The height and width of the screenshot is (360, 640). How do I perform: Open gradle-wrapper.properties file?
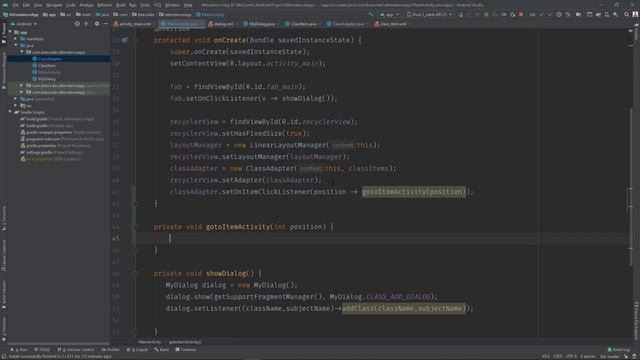pos(61,132)
